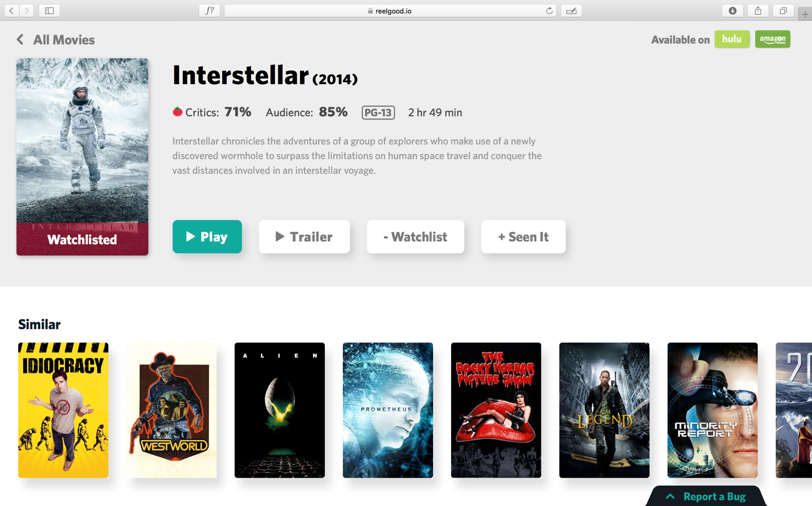Open the Amazon availability badge
This screenshot has height=506, width=812.
click(x=773, y=39)
